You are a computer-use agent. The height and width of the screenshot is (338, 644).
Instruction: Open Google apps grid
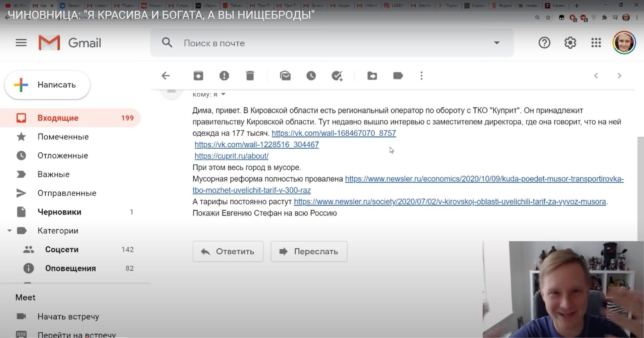point(596,43)
